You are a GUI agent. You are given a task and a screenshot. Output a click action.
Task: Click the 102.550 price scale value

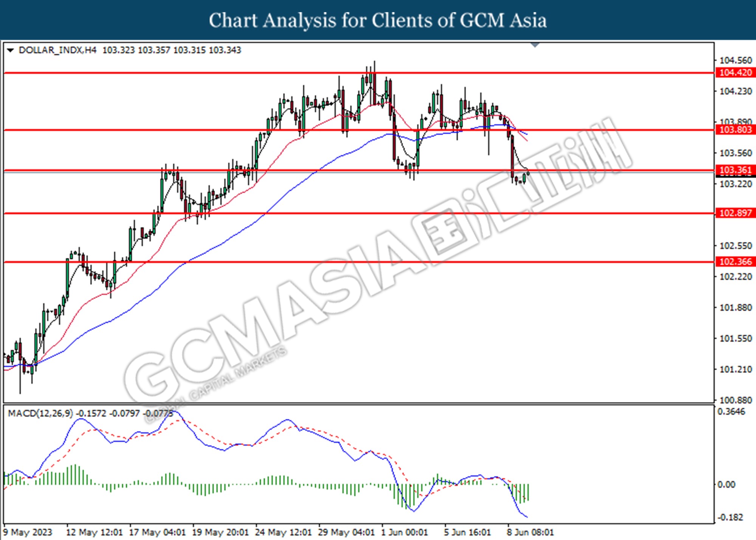click(736, 246)
